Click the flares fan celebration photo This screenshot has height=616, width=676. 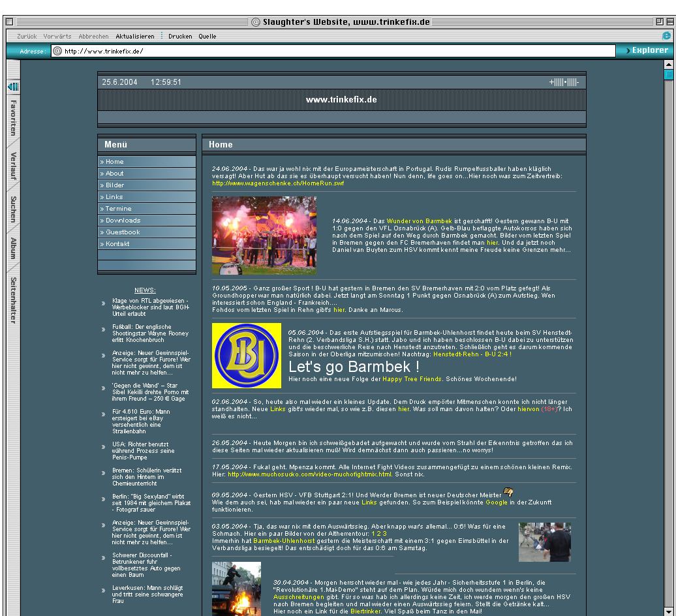[264, 236]
